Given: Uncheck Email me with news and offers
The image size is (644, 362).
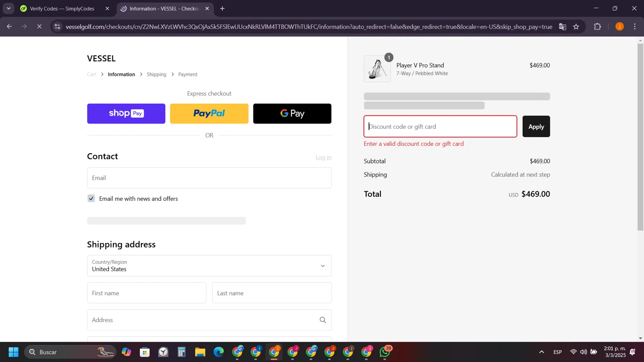Looking at the screenshot, I should point(91,199).
